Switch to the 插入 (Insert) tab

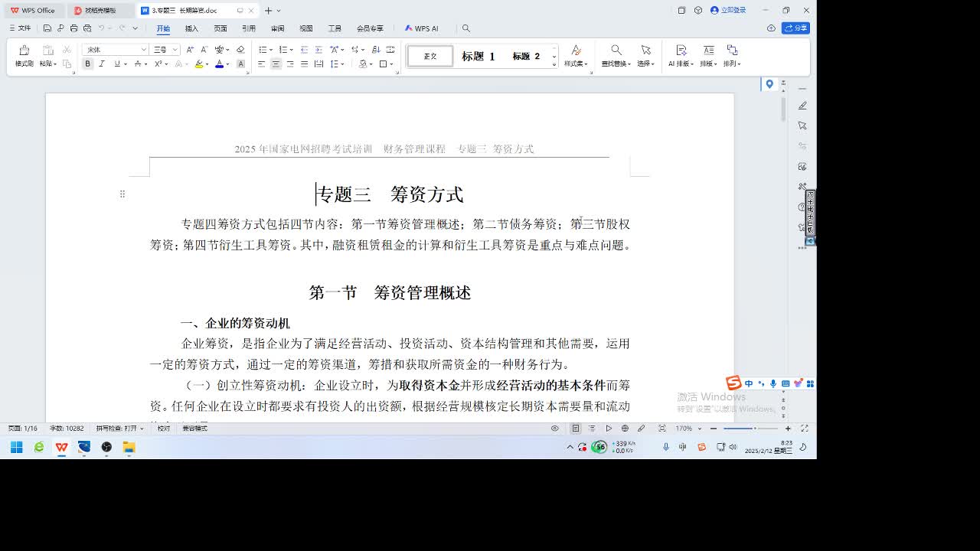point(191,28)
